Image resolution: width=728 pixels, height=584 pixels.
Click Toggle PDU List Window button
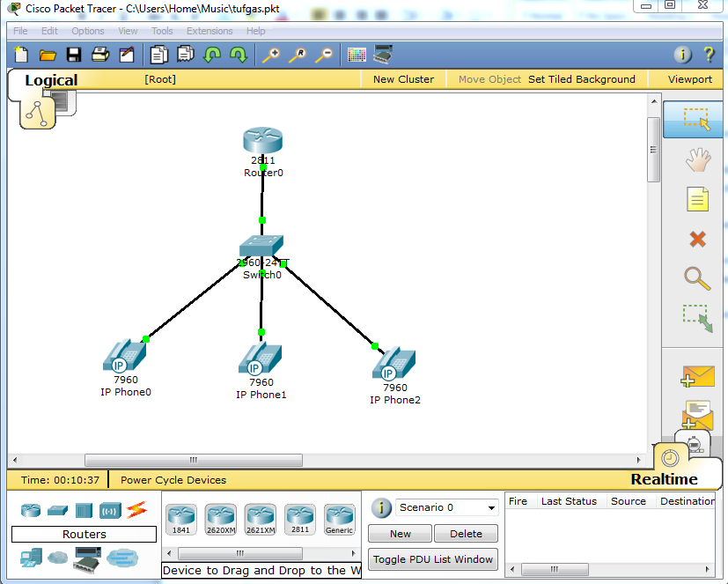point(433,559)
